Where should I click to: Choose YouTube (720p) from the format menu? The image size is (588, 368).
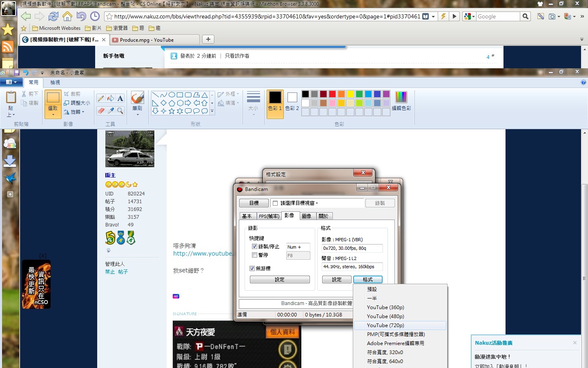click(385, 325)
